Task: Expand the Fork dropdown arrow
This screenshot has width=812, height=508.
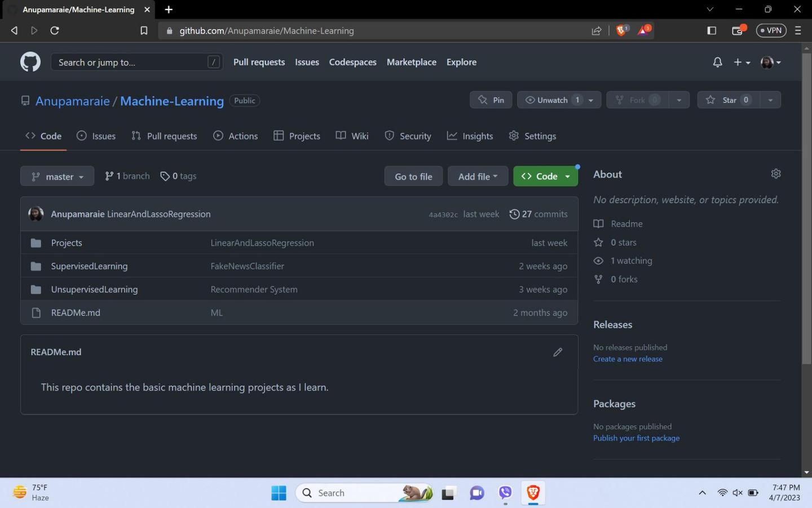Action: coord(679,100)
